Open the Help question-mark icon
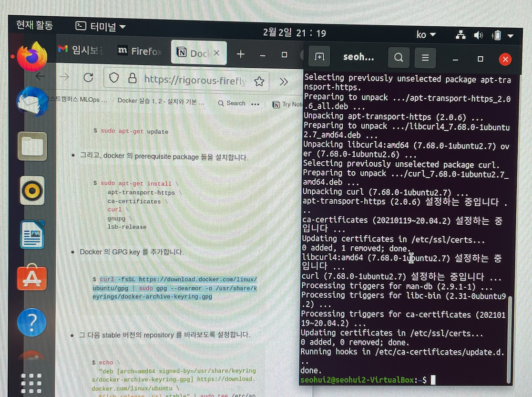 coord(32,322)
